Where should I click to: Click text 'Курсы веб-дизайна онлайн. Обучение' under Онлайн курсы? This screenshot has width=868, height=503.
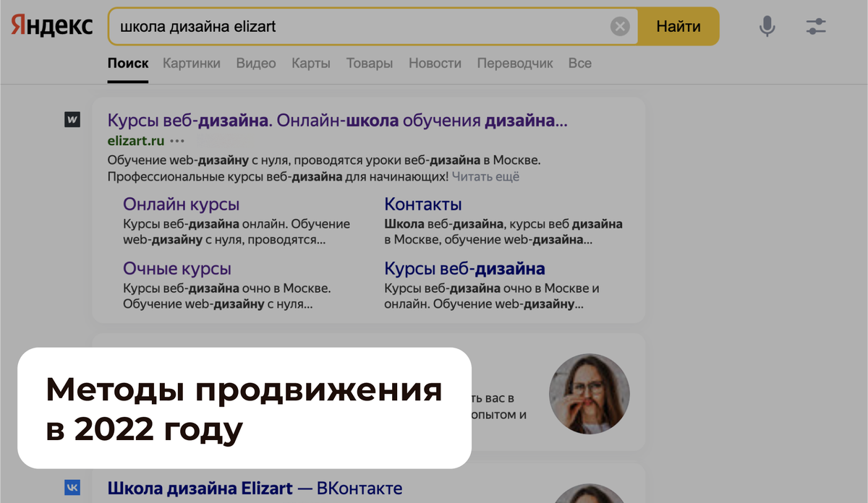237,224
